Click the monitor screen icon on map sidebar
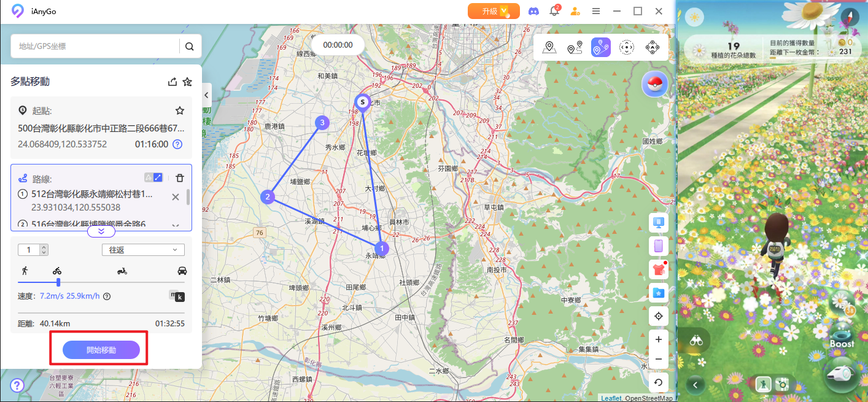 [x=659, y=222]
